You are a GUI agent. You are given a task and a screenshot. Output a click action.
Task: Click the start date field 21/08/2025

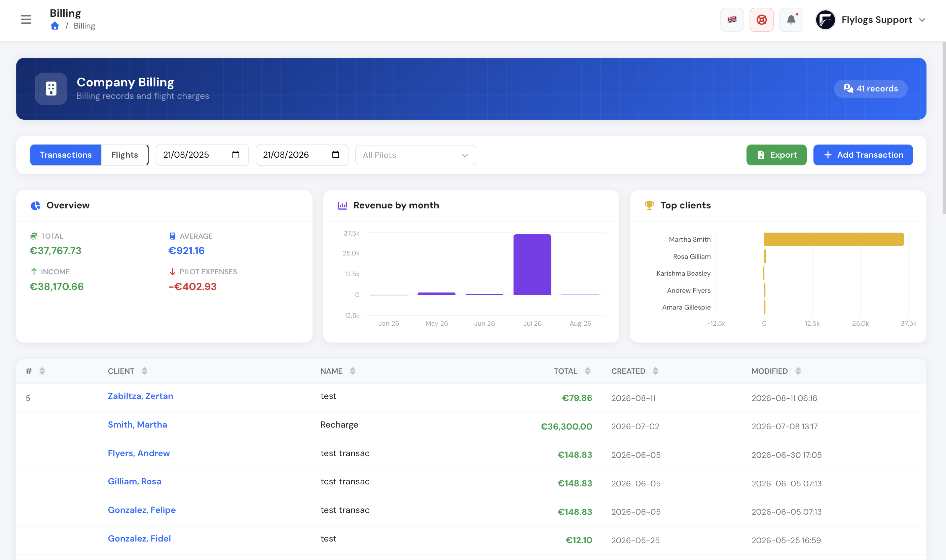[202, 155]
